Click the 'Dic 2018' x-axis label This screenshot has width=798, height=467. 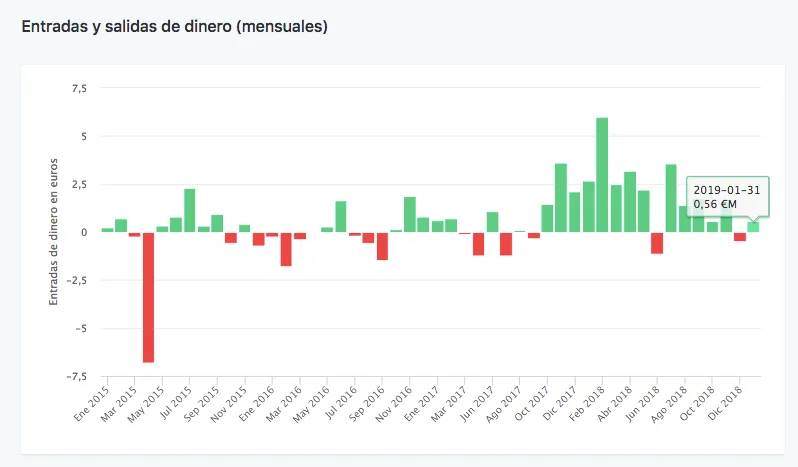click(x=727, y=396)
